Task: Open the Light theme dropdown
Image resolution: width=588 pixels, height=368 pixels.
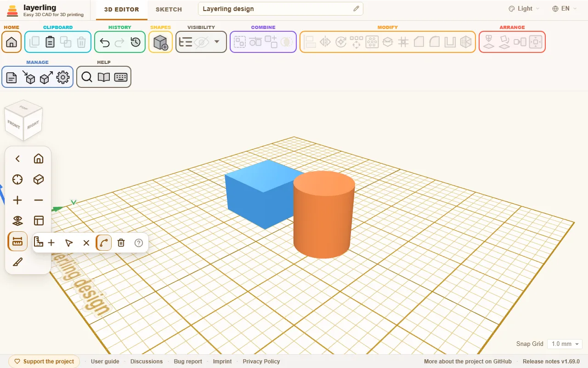Action: [x=524, y=9]
